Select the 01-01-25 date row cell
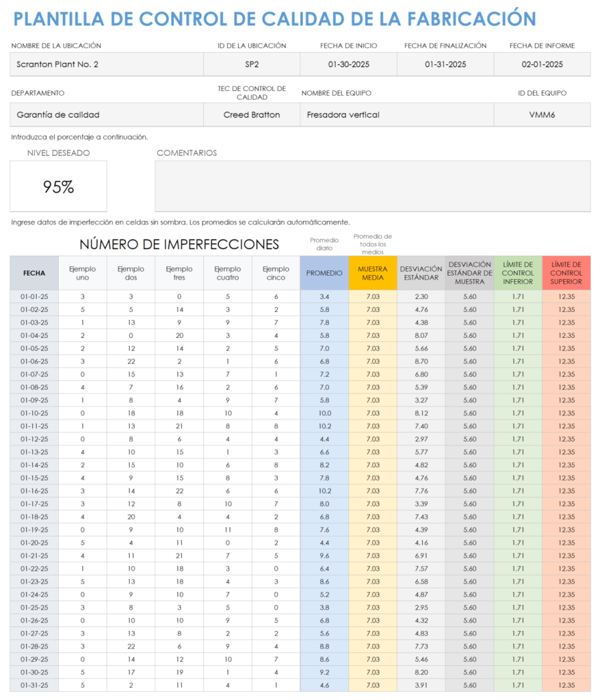 [x=34, y=296]
